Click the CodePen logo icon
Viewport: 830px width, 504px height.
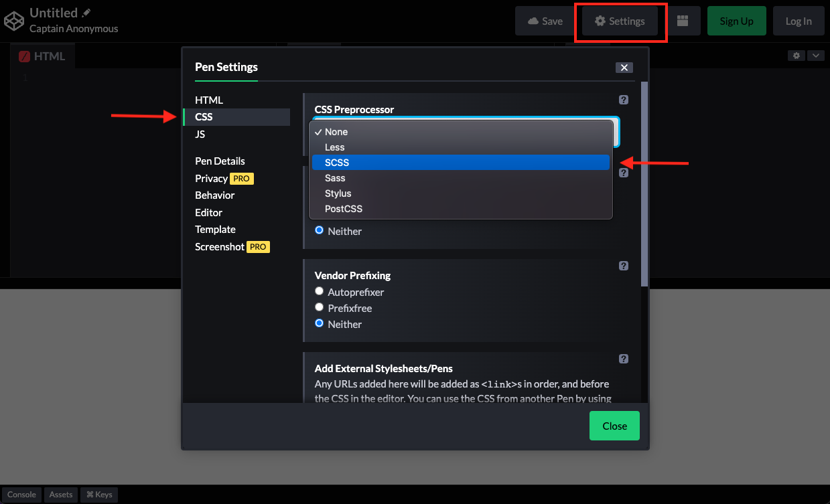pos(14,21)
